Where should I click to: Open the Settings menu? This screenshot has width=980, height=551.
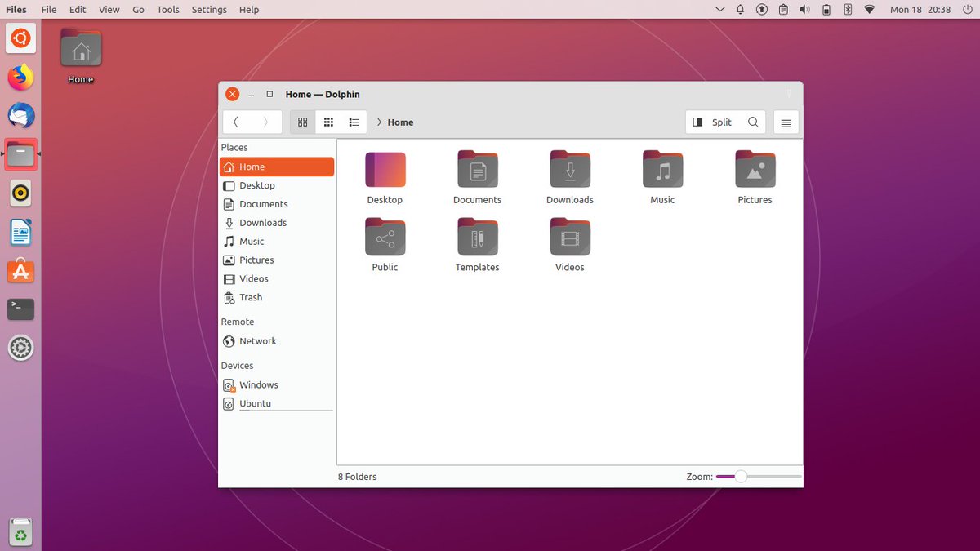click(x=209, y=10)
